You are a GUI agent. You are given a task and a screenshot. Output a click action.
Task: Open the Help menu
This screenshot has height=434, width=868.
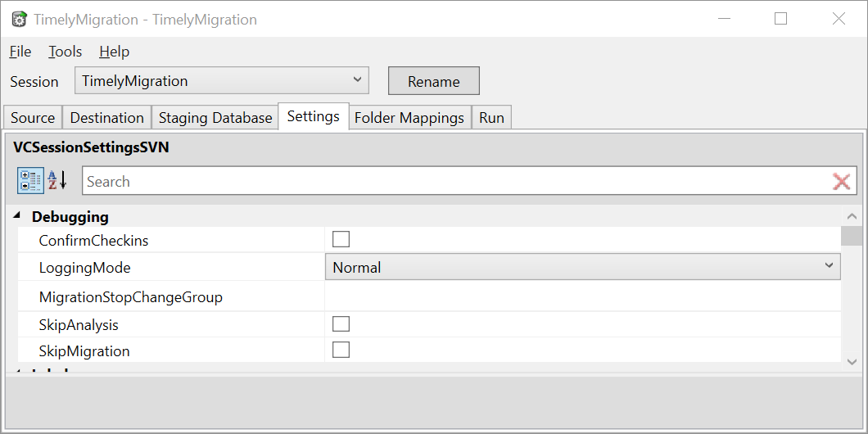tap(115, 52)
